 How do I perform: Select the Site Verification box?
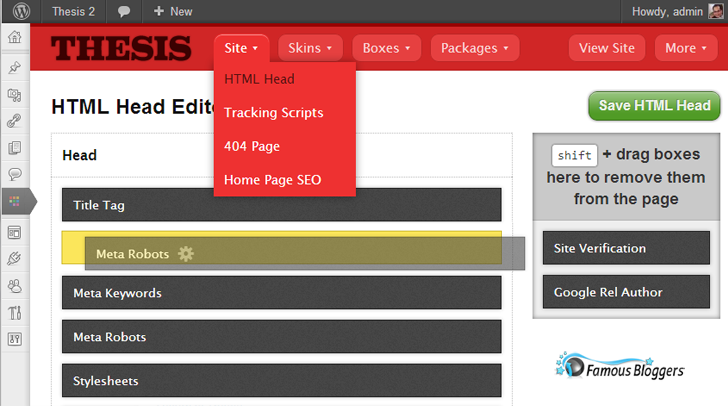tap(626, 248)
